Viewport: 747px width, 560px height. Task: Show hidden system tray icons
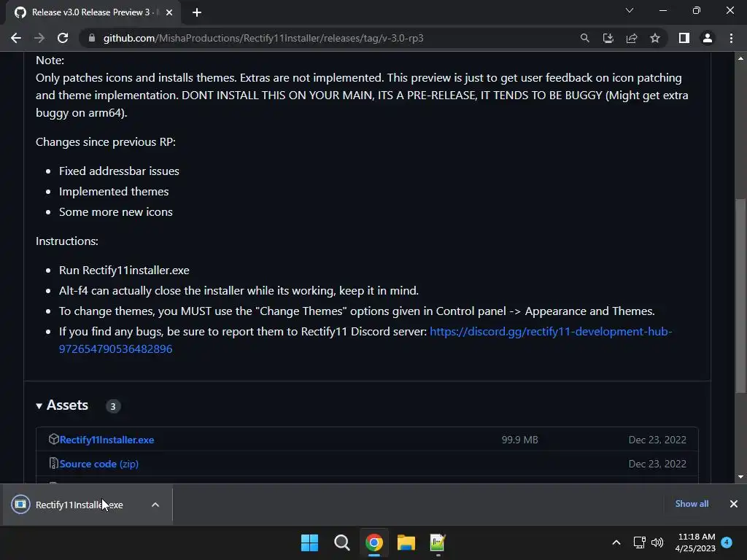point(616,542)
